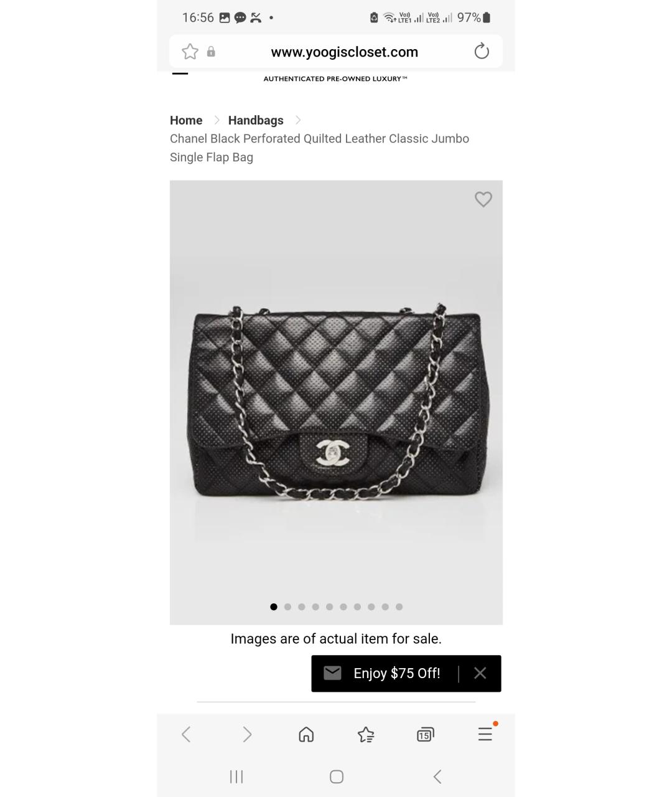Open the bookmarks list star icon

366,735
